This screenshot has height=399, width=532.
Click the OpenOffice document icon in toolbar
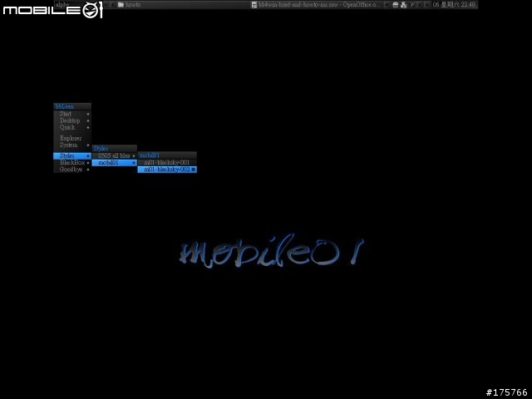point(254,5)
